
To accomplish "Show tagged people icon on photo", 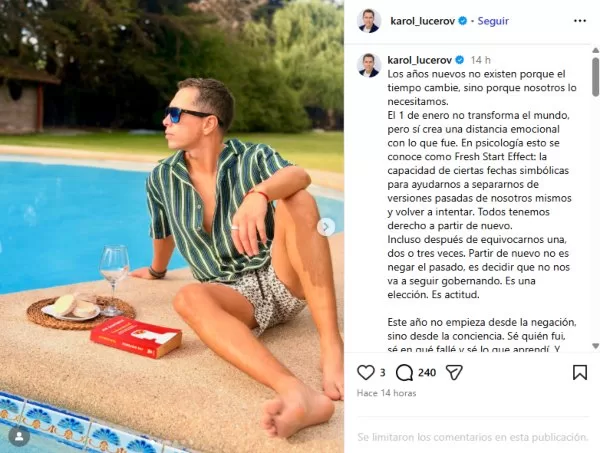I will click(19, 436).
